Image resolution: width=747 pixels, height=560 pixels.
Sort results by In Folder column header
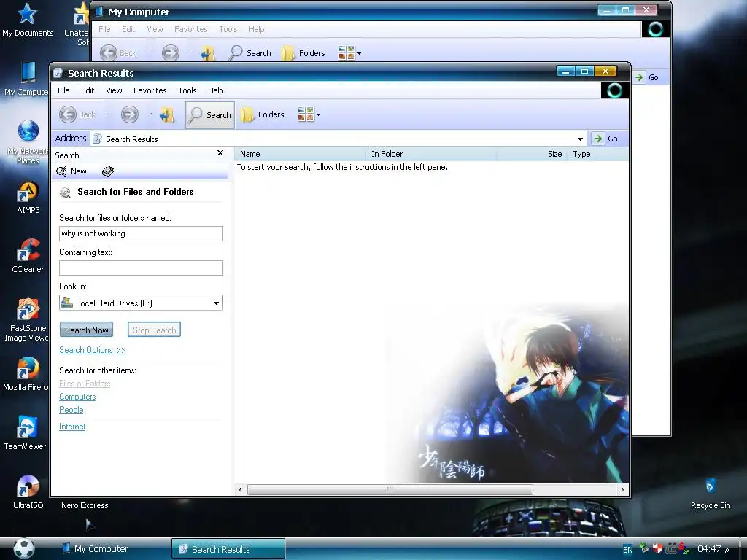(x=431, y=154)
